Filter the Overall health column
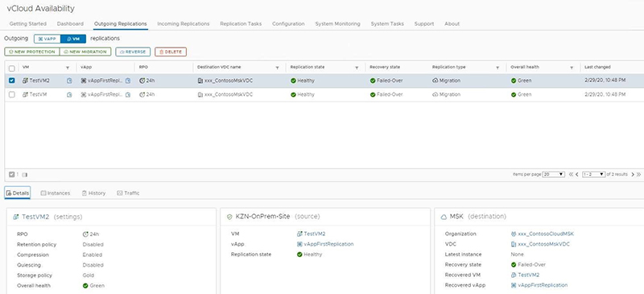The image size is (644, 294). point(572,68)
